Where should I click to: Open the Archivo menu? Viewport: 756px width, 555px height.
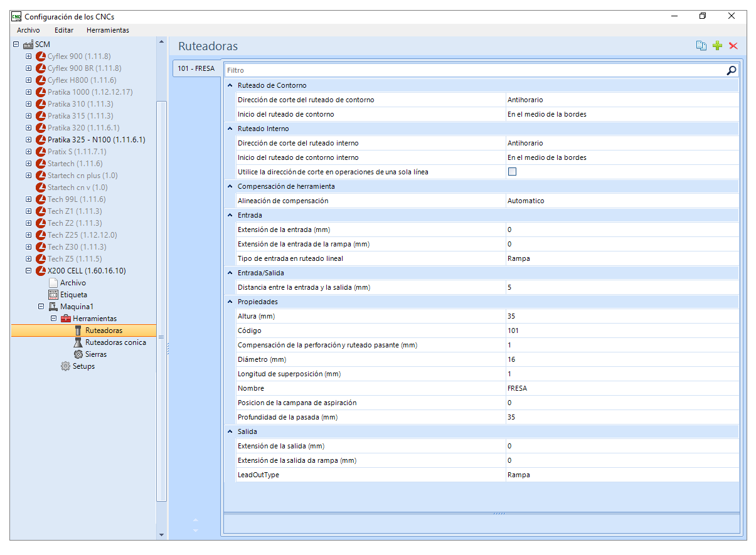point(28,30)
